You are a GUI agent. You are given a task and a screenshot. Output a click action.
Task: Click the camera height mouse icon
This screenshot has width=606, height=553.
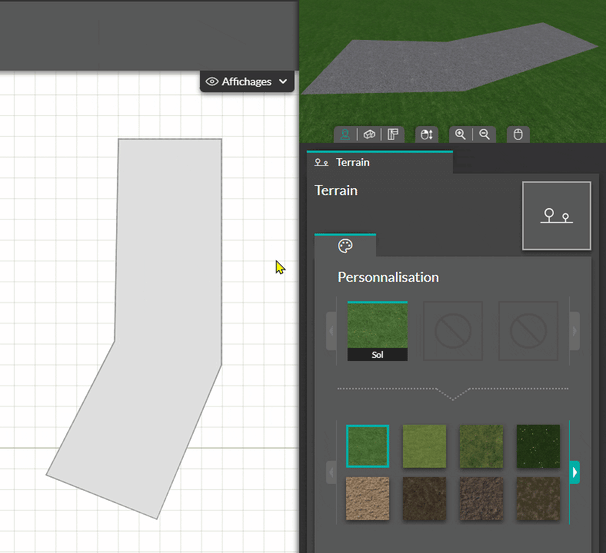(x=426, y=134)
